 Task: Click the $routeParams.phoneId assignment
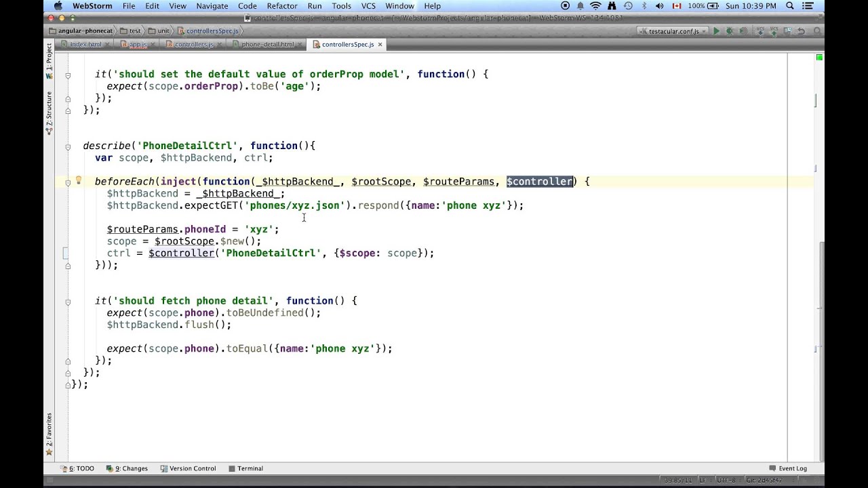[x=193, y=229]
